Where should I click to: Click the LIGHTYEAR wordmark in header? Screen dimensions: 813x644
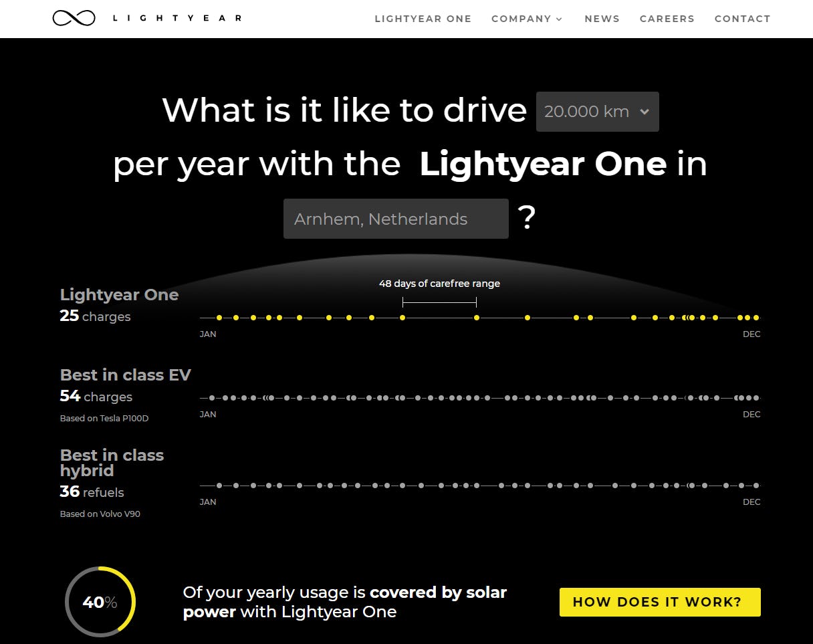tap(177, 18)
